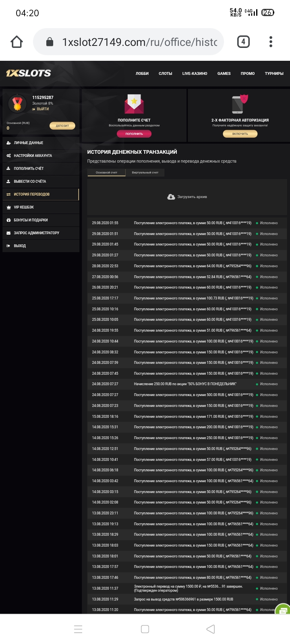Screen dimensions: 290x644
Task: Click the 1XSLOTS logo
Action: pos(29,73)
